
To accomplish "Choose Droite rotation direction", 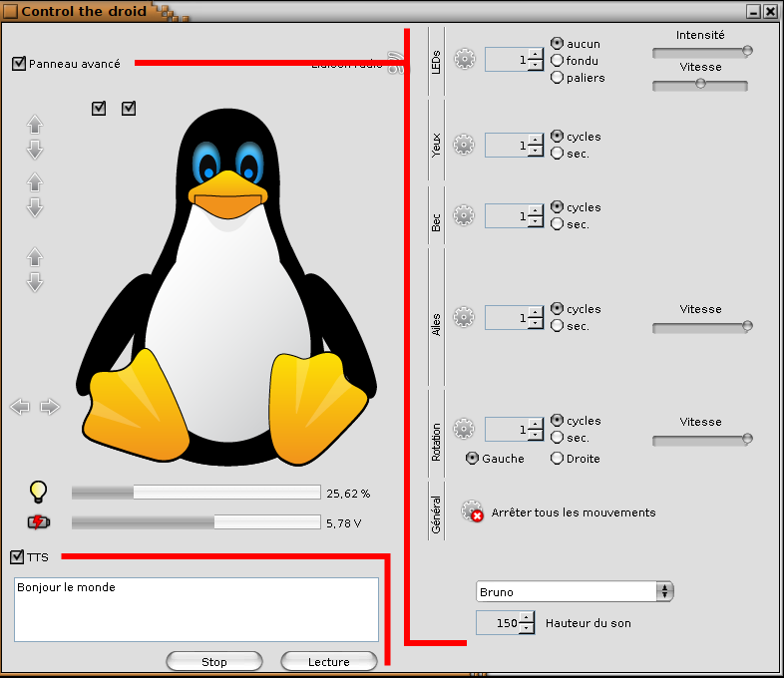I will pos(557,459).
